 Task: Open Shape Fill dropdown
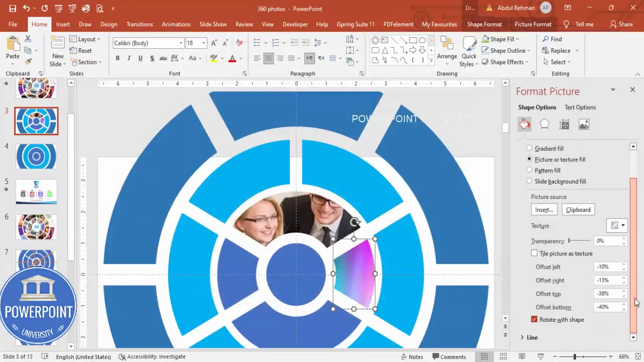(x=501, y=39)
